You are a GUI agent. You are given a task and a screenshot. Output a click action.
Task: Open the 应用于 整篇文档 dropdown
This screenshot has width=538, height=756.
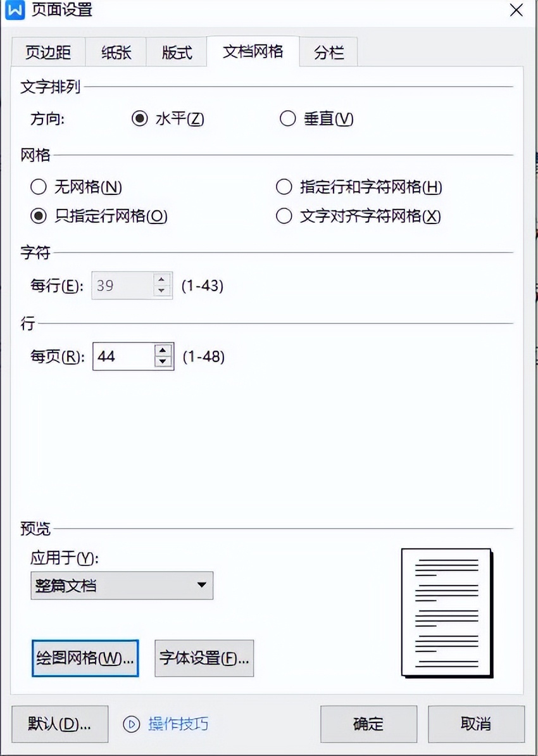[x=122, y=585]
